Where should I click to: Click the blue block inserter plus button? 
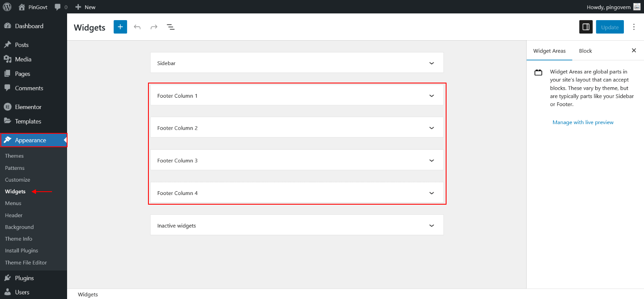pos(120,27)
